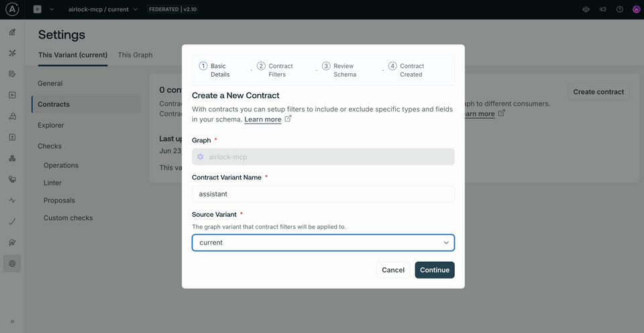Open the airlock-mcp / current variant selector

tap(103, 9)
